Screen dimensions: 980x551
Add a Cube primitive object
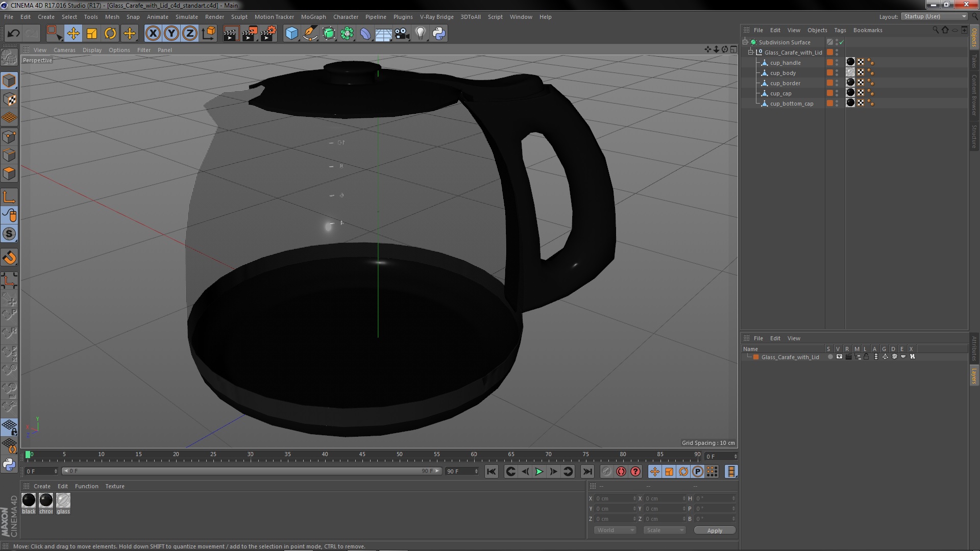291,34
